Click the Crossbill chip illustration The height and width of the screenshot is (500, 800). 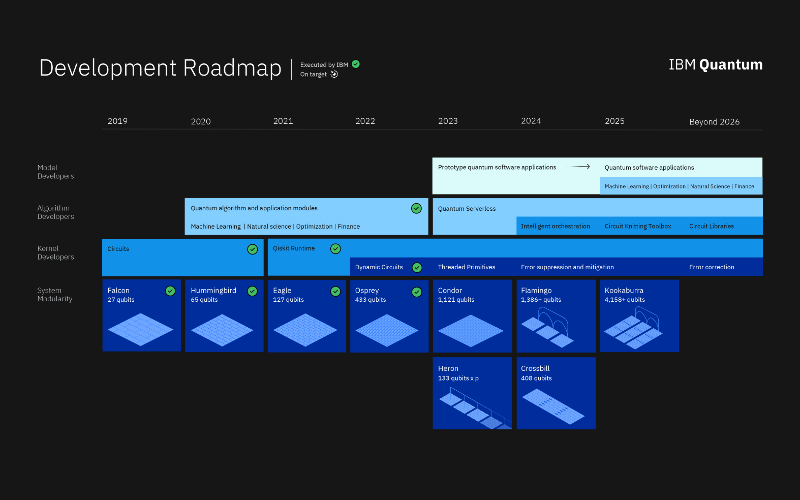coord(554,406)
